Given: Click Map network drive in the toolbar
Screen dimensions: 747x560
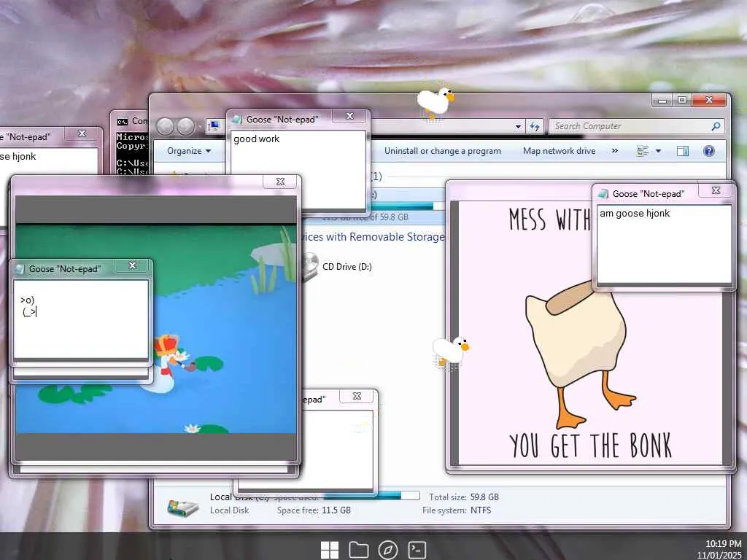Looking at the screenshot, I should point(559,151).
